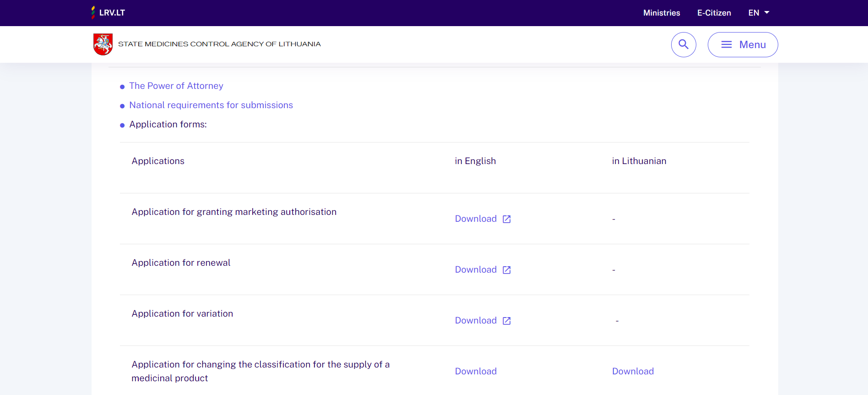Click the magnifying glass search icon

pos(684,44)
